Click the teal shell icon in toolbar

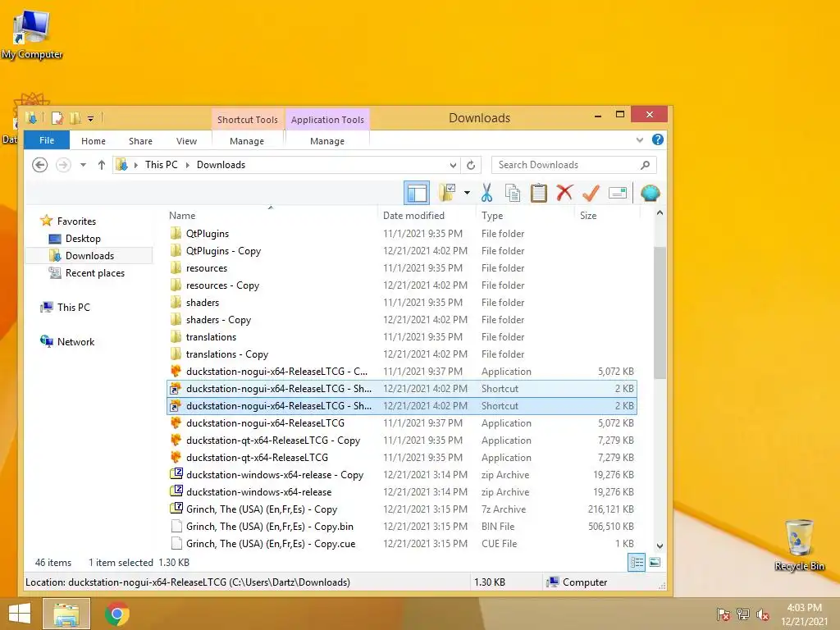(x=650, y=193)
